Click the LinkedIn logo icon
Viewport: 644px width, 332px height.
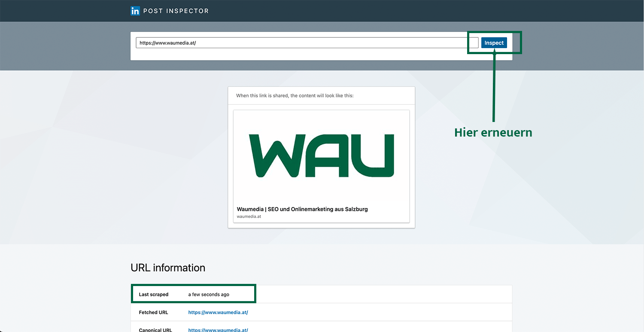[135, 11]
